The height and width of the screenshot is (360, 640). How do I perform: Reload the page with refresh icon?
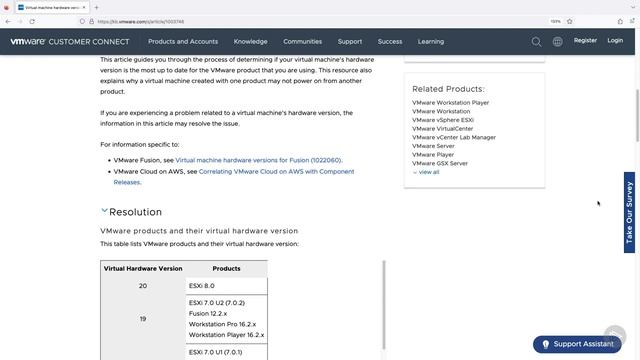coord(32,22)
